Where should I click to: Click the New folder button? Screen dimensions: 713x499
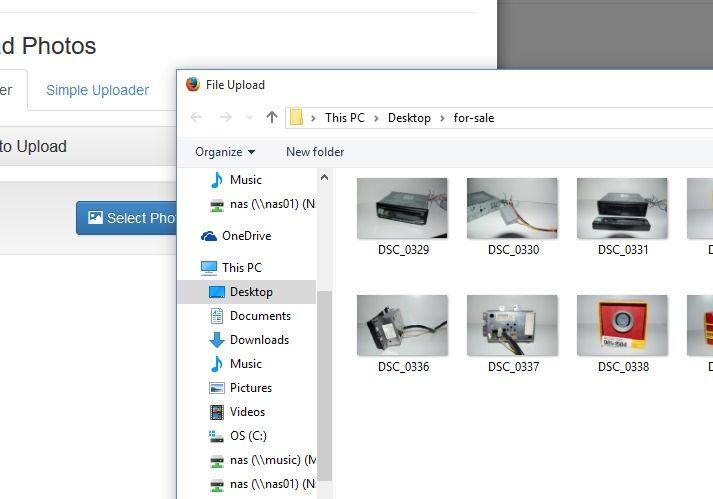[315, 152]
